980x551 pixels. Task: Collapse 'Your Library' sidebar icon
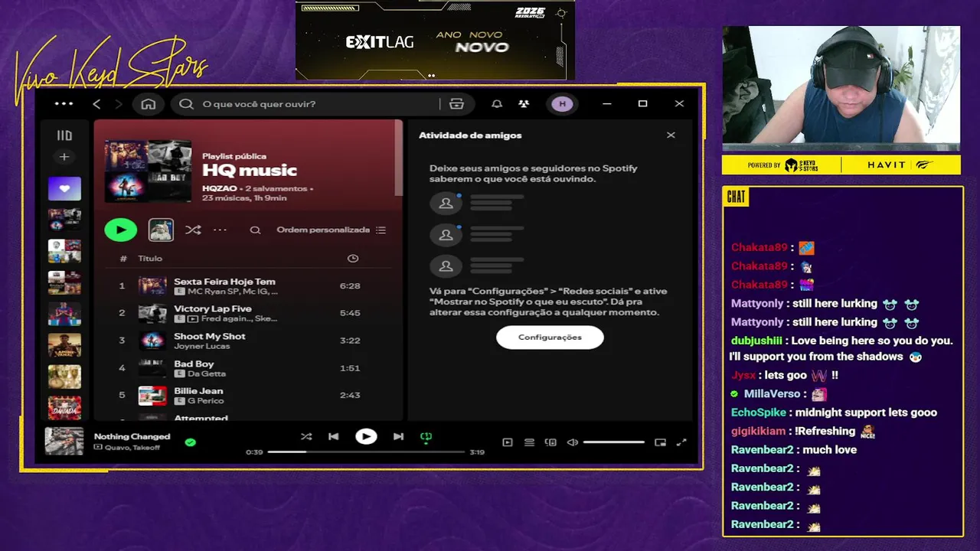(64, 135)
